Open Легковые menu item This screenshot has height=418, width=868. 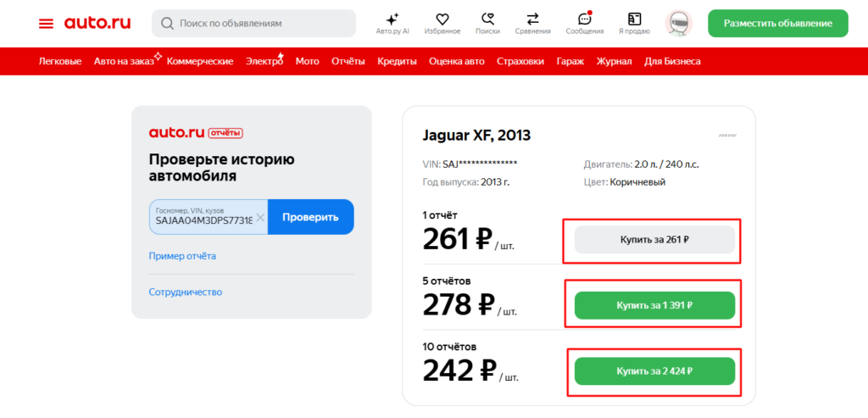pyautogui.click(x=60, y=61)
